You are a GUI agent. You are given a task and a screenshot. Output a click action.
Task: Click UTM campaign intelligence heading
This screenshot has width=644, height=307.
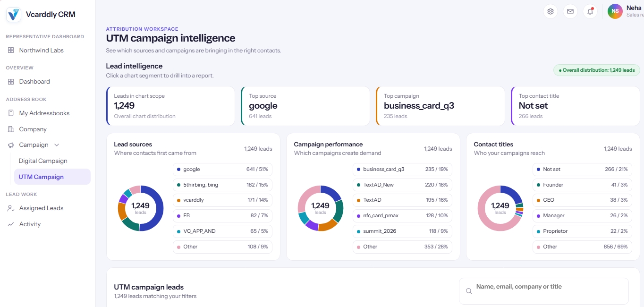point(170,38)
